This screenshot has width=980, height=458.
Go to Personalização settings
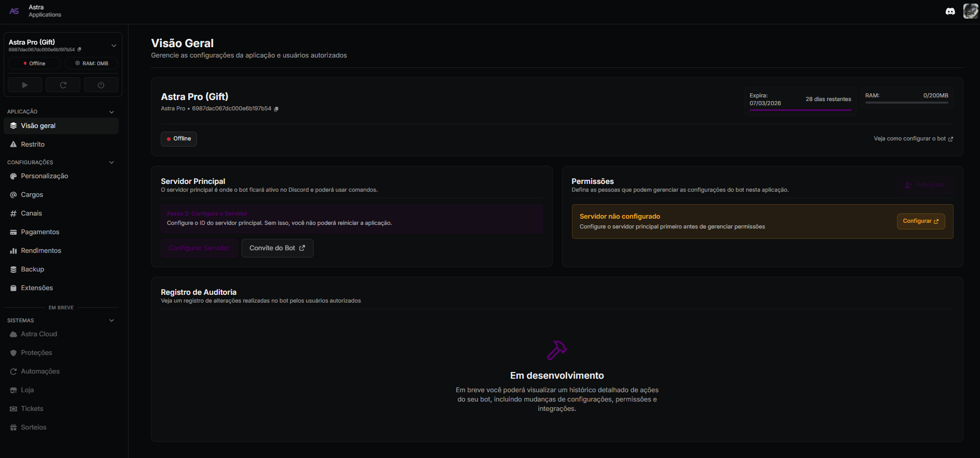click(44, 176)
